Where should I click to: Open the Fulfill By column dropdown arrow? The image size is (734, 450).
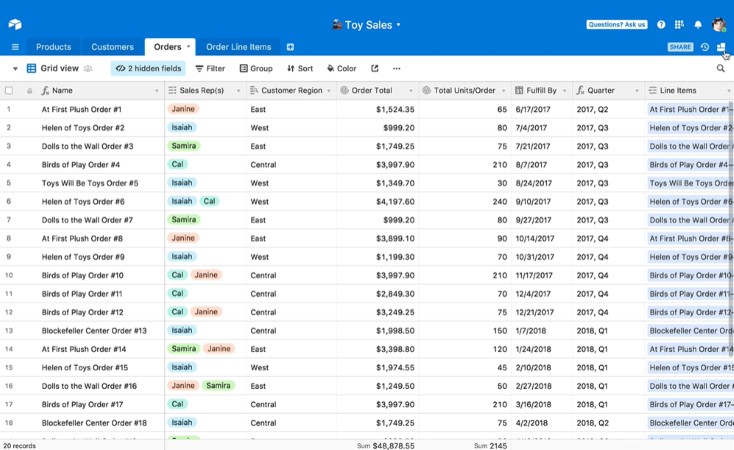coord(565,91)
